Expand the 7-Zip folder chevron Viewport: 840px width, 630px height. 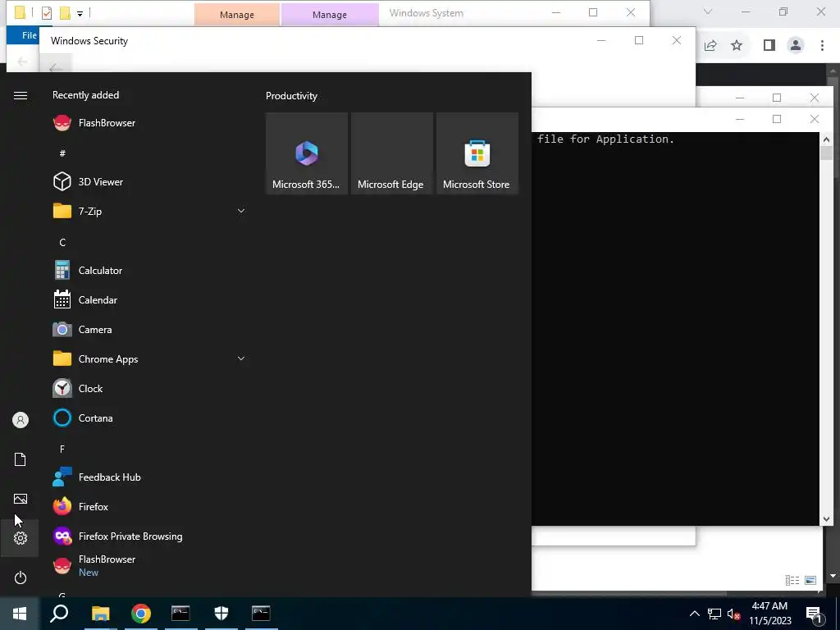[241, 211]
